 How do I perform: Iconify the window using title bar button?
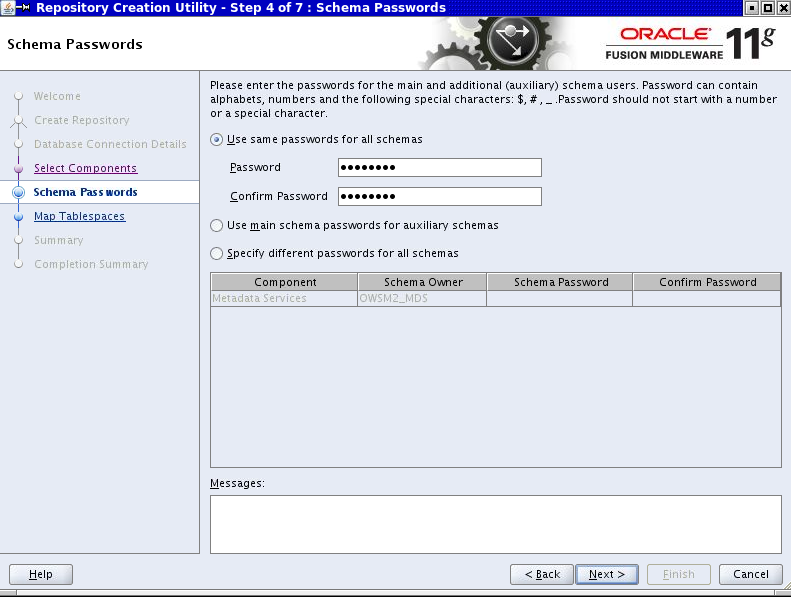coord(752,8)
